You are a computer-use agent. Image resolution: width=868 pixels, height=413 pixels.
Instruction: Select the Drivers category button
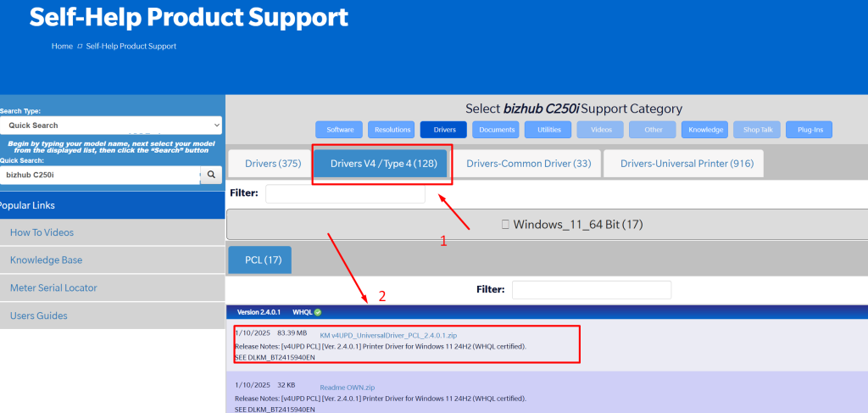coord(443,130)
